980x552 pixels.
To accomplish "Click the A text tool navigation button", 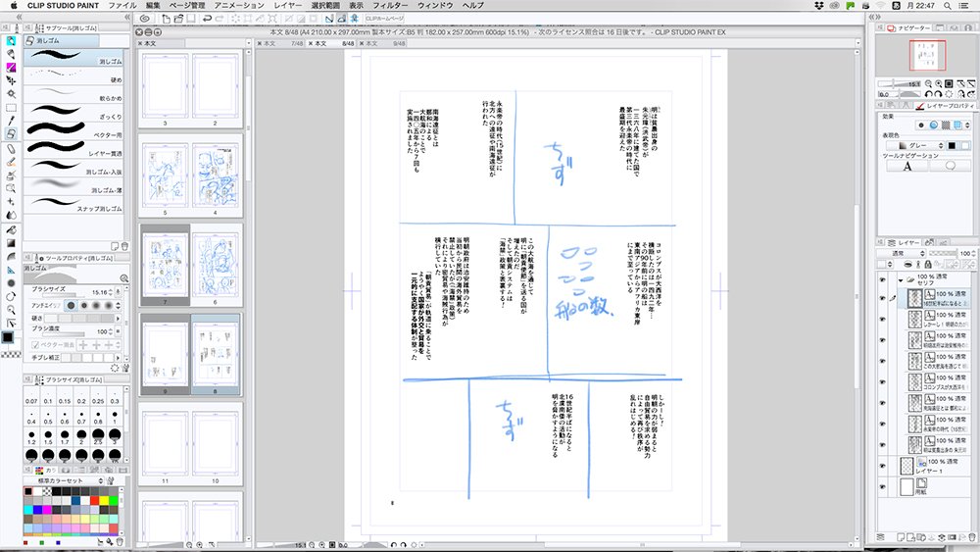I will tap(906, 166).
